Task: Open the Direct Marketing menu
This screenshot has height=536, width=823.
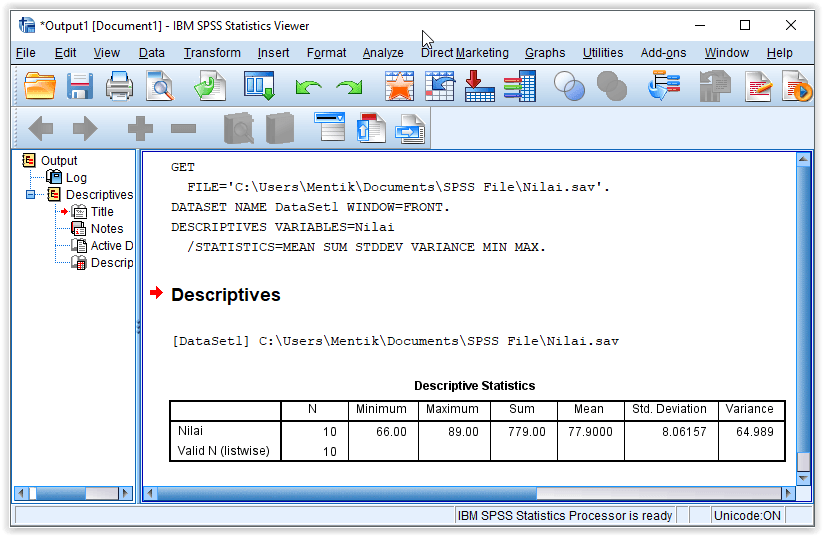Action: pos(465,53)
